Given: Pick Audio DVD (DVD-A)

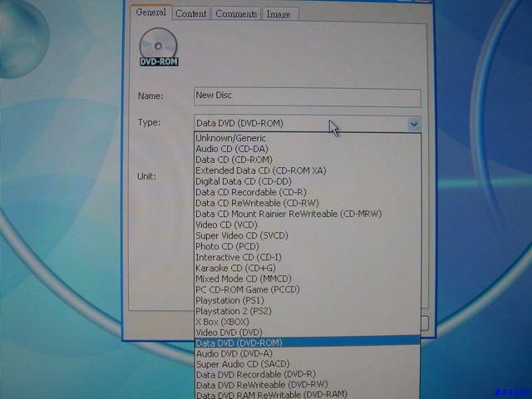Looking at the screenshot, I should (x=308, y=353).
